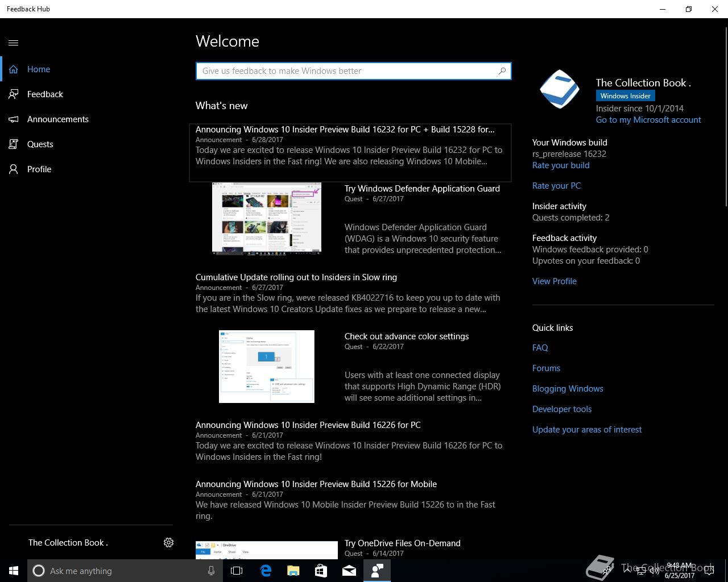Open Task View on the taskbar
The height and width of the screenshot is (582, 728).
click(x=237, y=571)
